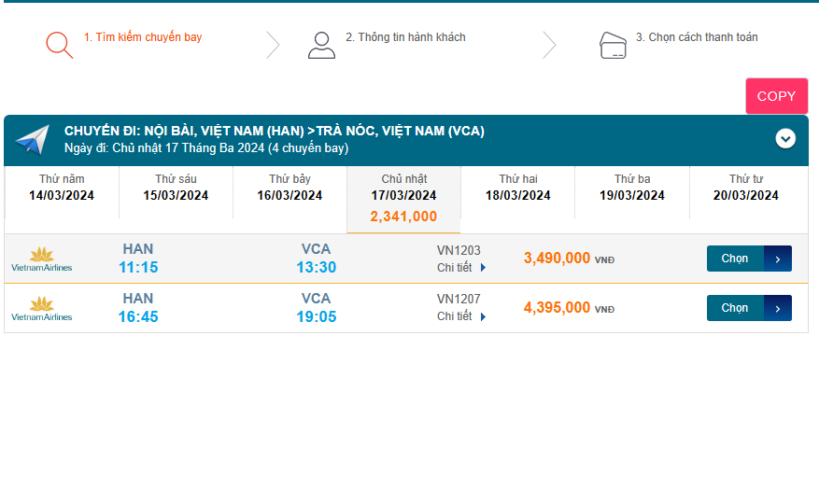
Task: Click the payment method wallet icon
Action: coord(613,45)
